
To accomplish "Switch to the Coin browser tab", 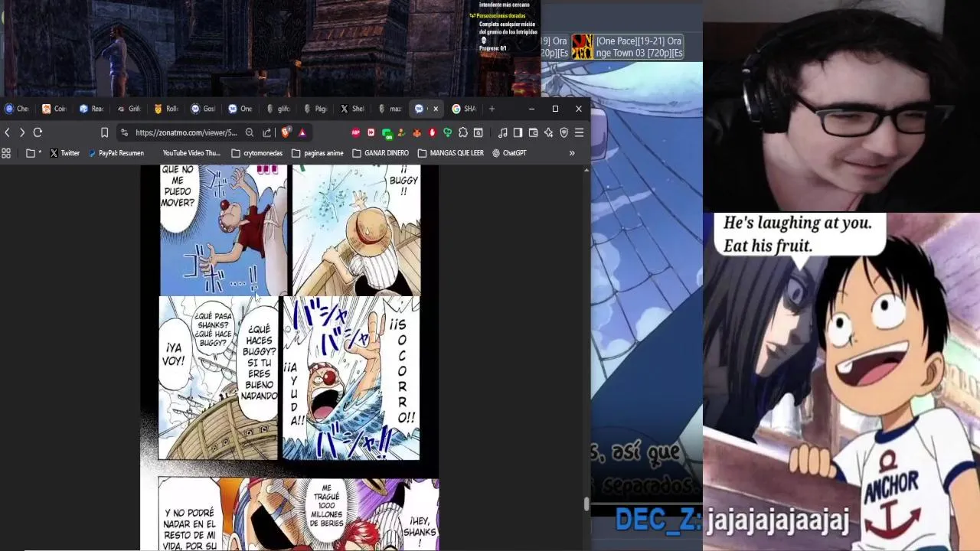I will (54, 109).
